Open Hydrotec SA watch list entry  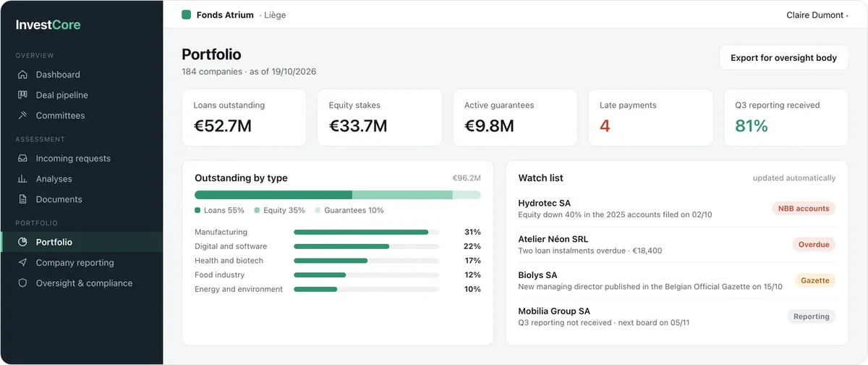(677, 209)
